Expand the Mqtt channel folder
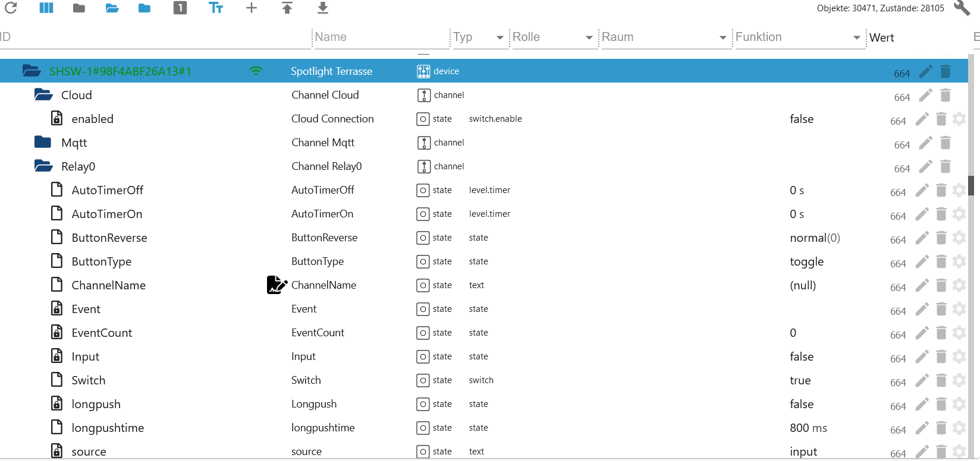Screen dimensions: 980x461 click(x=43, y=143)
